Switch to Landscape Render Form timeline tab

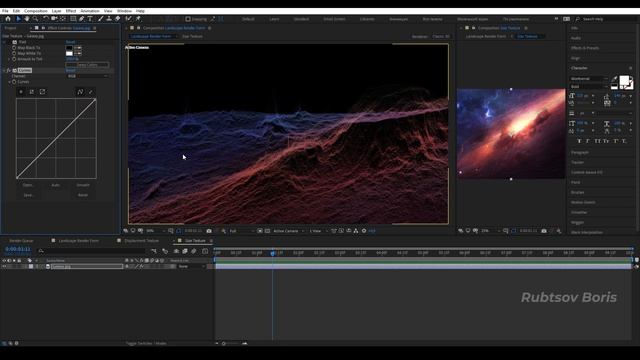pyautogui.click(x=78, y=241)
